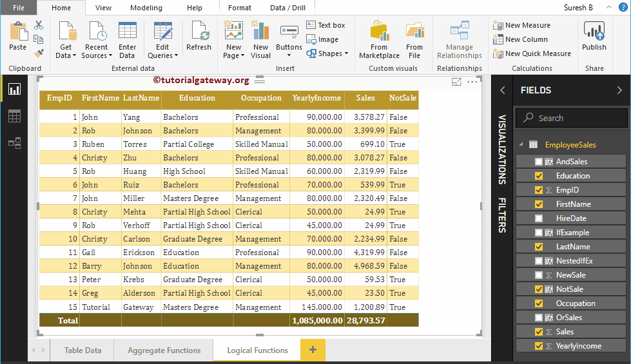The width and height of the screenshot is (631, 364).
Task: Open the Format ribbon tab
Action: (239, 8)
